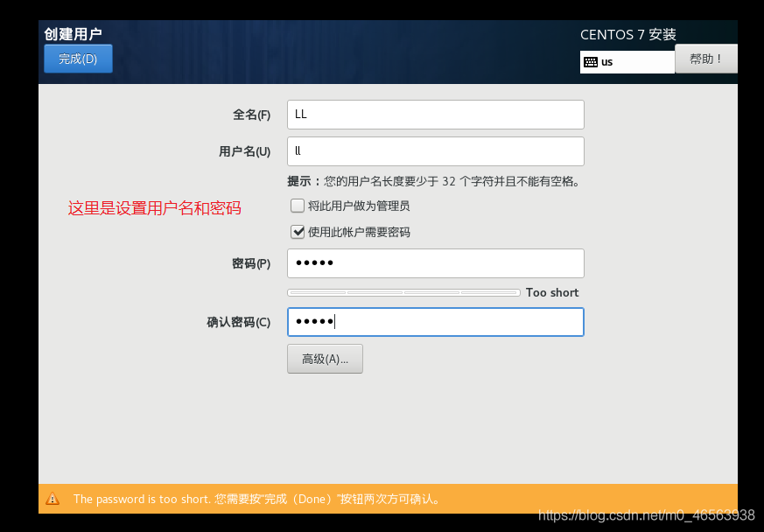This screenshot has height=532, width=764.
Task: Select the US keyboard indicator button
Action: pos(627,61)
